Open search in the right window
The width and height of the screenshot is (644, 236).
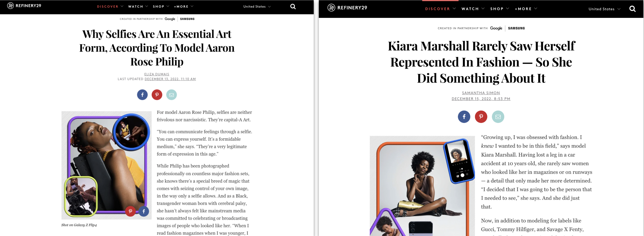632,9
